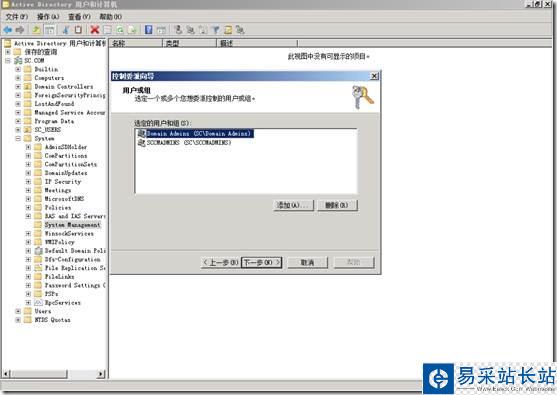Open the 操作 menu
This screenshot has height=395, width=557.
click(48, 17)
